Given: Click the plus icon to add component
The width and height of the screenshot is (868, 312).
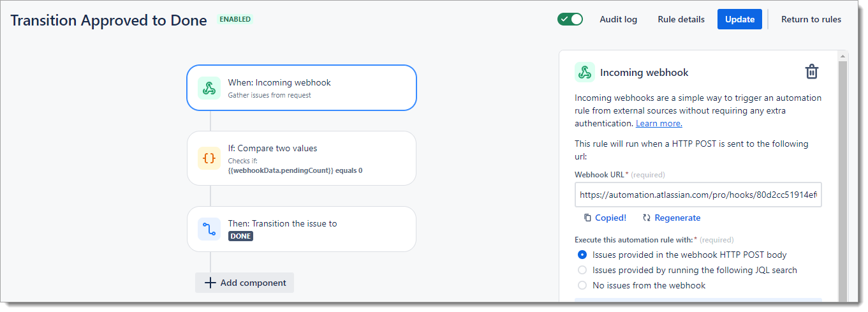Looking at the screenshot, I should (x=210, y=283).
